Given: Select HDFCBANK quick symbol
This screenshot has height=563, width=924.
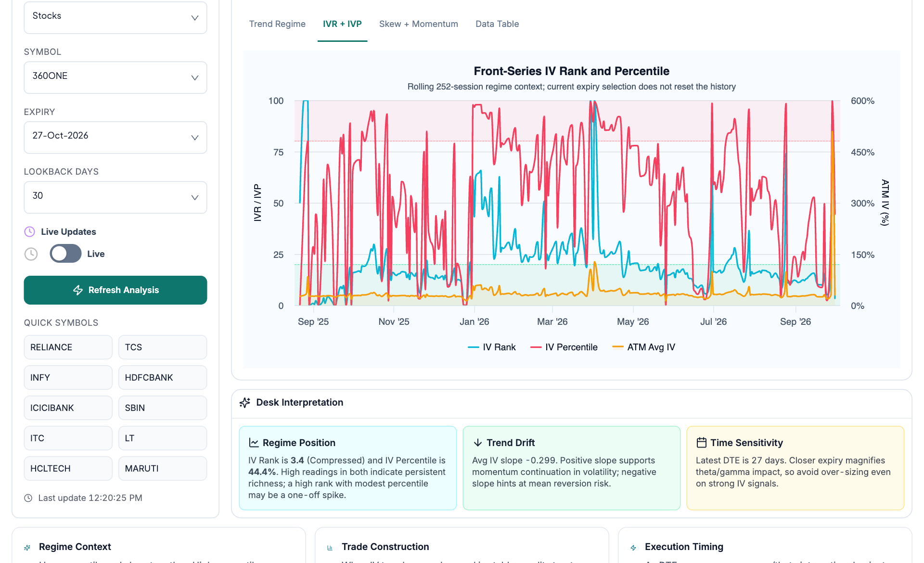Looking at the screenshot, I should click(x=163, y=377).
